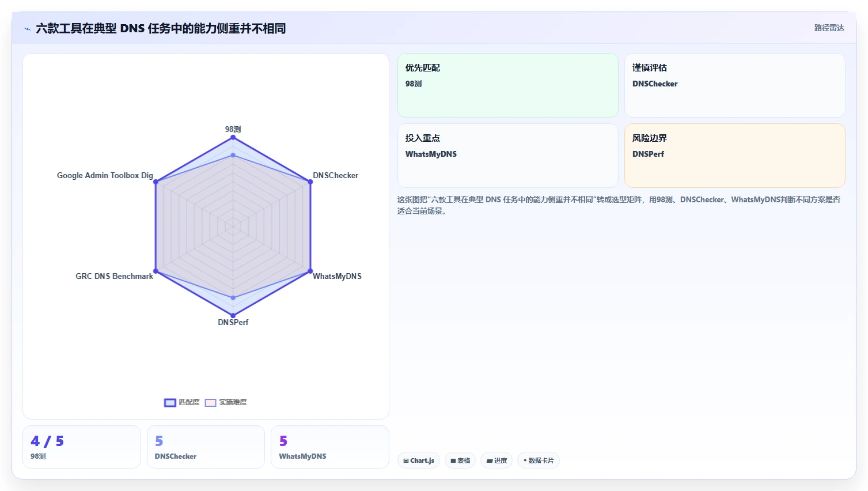
Task: Click the DNSPerf radar axis label
Action: point(233,322)
